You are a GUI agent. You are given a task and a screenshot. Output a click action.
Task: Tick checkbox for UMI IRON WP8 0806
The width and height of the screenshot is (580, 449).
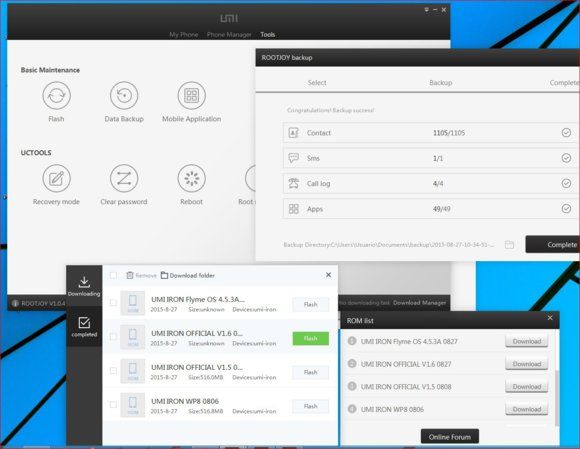click(x=113, y=405)
